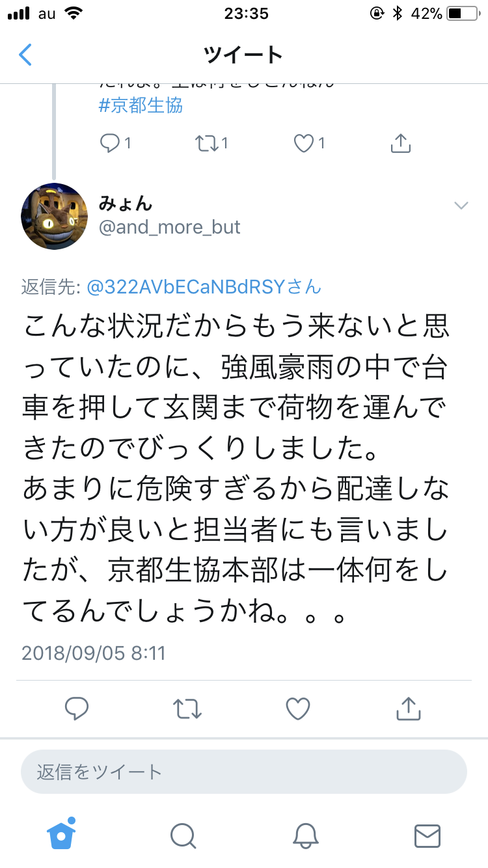Open the Messages envelope tab
The width and height of the screenshot is (488, 868).
point(427,835)
